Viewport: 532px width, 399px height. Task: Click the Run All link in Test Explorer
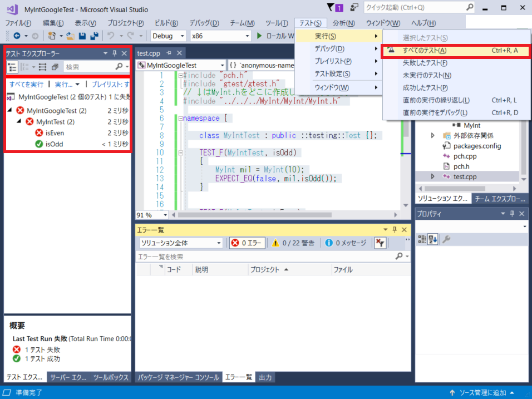(27, 85)
